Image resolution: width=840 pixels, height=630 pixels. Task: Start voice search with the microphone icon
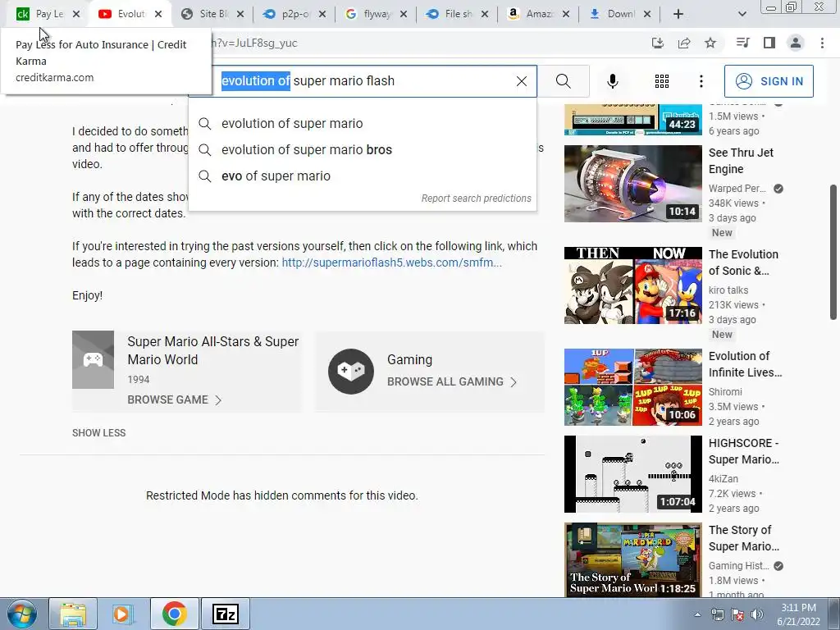[x=612, y=81]
